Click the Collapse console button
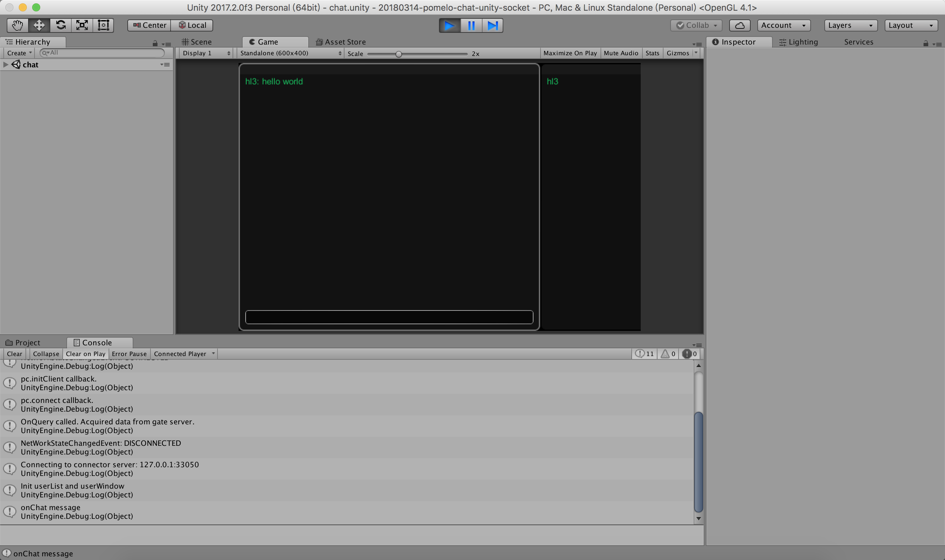Image resolution: width=945 pixels, height=560 pixels. [x=45, y=353]
